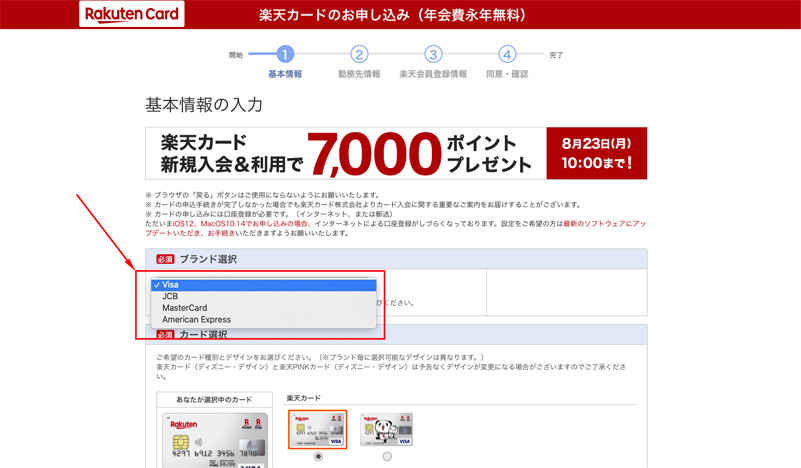This screenshot has height=468, width=801.
Task: Click the panda Rakuten card design thumbnail
Action: coord(387,429)
